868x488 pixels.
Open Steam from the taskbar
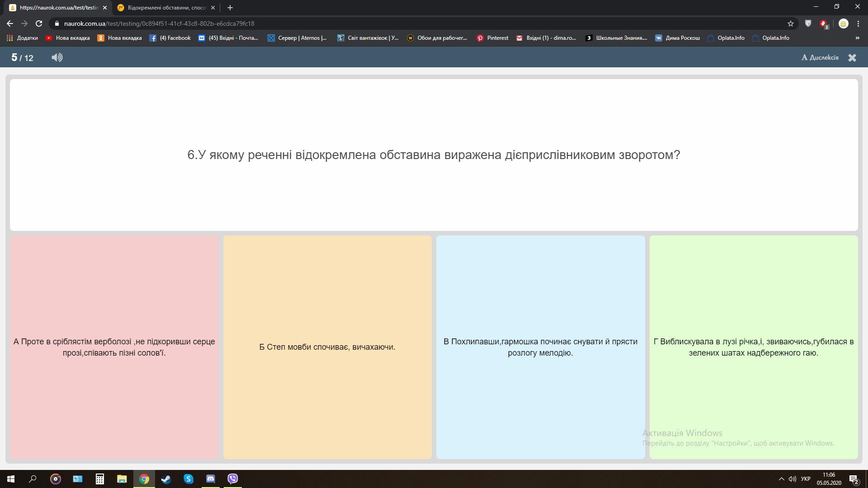point(166,479)
